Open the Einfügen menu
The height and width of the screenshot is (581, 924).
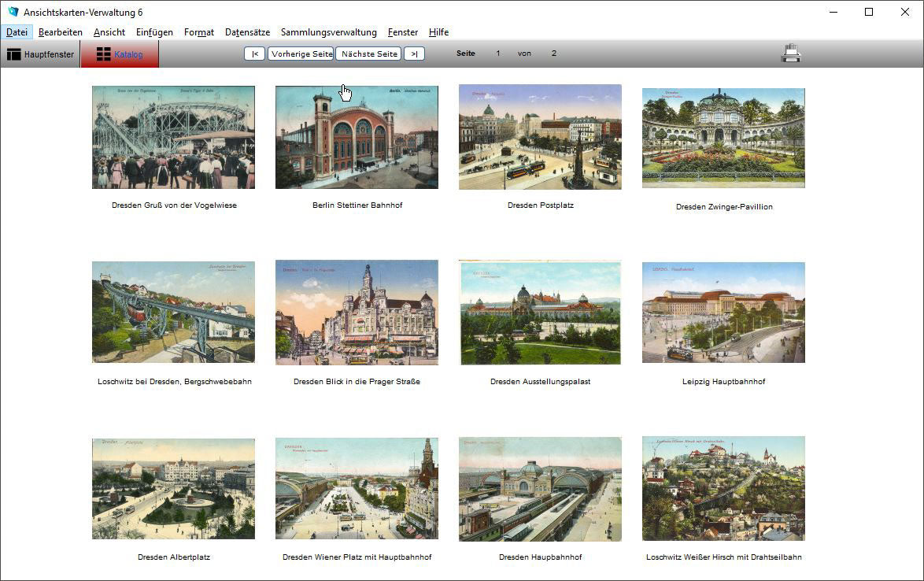coord(154,32)
